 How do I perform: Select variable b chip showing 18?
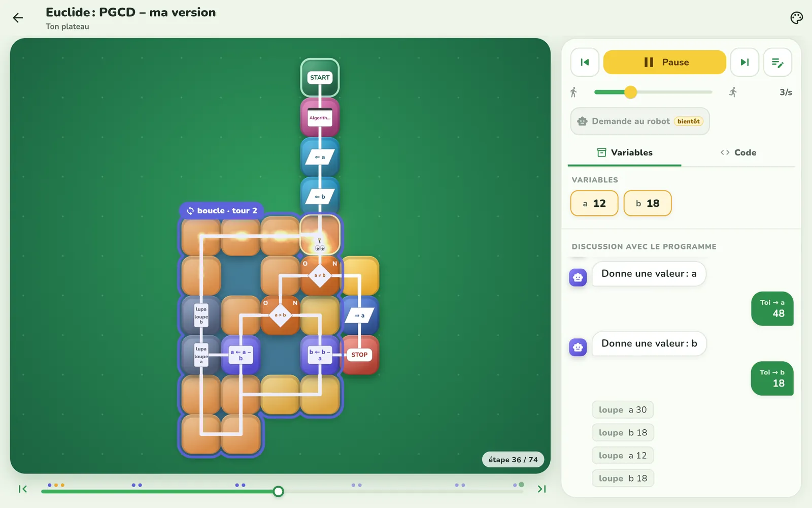click(648, 203)
